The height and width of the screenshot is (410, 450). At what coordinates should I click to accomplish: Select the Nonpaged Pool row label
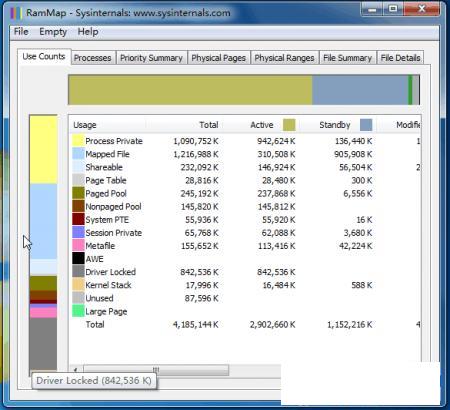click(113, 207)
